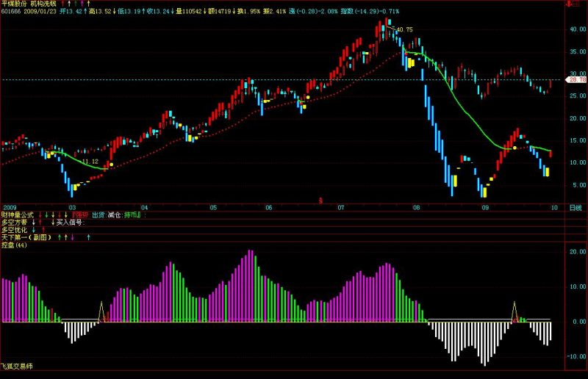Click the current price marker 28.78 on the axis
Image resolution: width=588 pixels, height=379 pixels.
[577, 80]
